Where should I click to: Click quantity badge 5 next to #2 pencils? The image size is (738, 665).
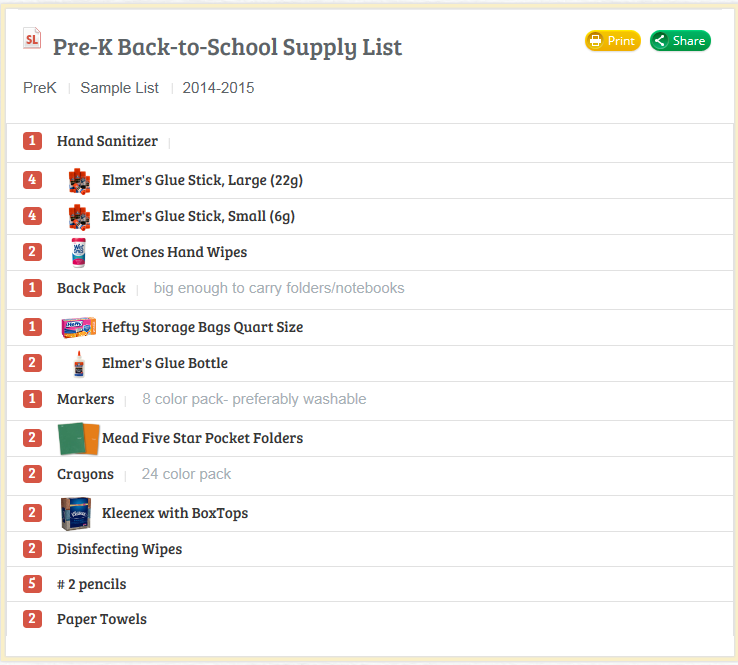pos(32,584)
